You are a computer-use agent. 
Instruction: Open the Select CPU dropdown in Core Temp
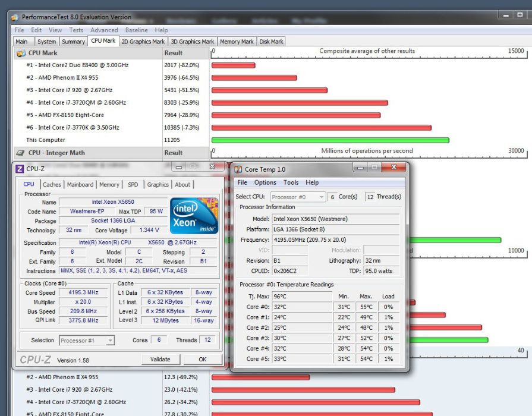[298, 197]
